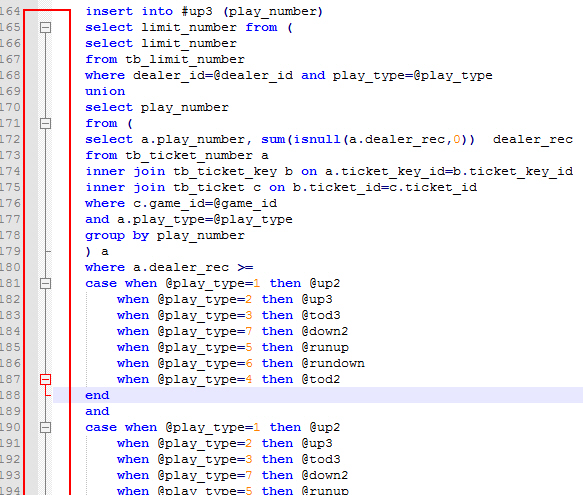Click '@down2' on line 193
Image resolution: width=583 pixels, height=495 pixels.
pos(325,475)
